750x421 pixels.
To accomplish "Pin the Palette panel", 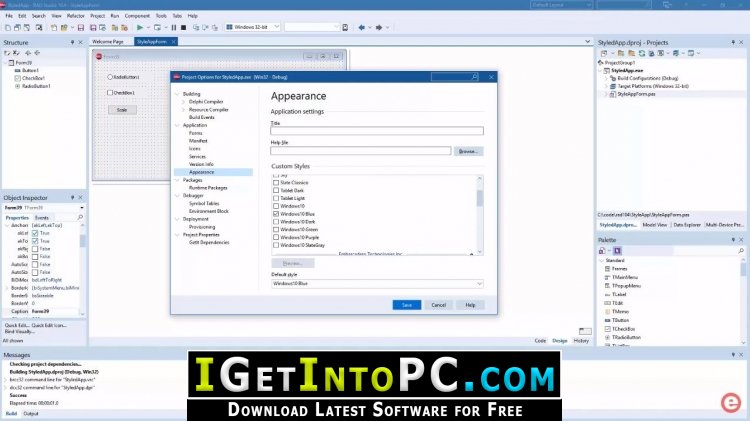I will [733, 240].
